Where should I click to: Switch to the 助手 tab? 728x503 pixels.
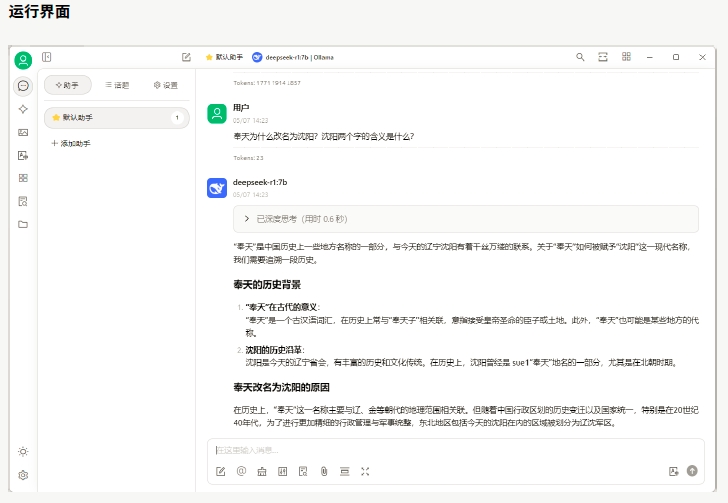click(68, 85)
